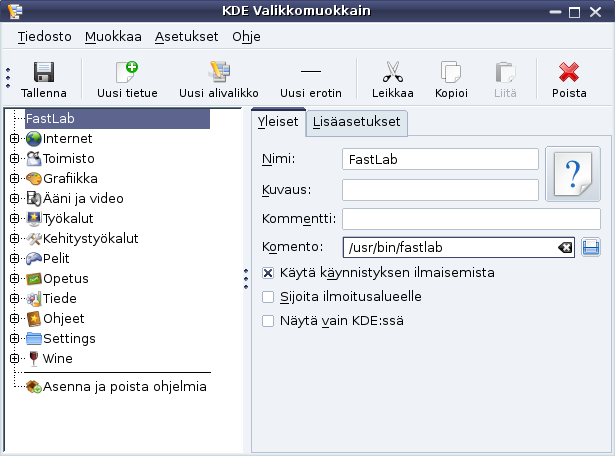Expand the Settings tree node

point(14,338)
